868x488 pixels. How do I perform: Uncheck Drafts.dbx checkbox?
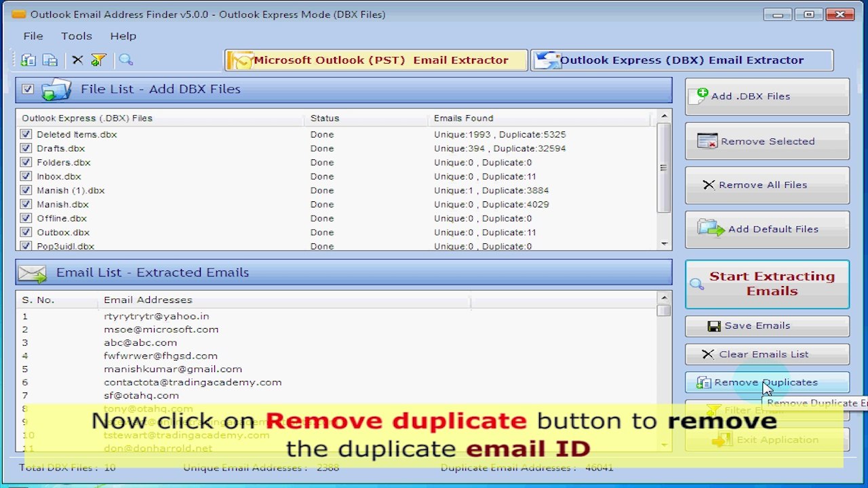26,148
